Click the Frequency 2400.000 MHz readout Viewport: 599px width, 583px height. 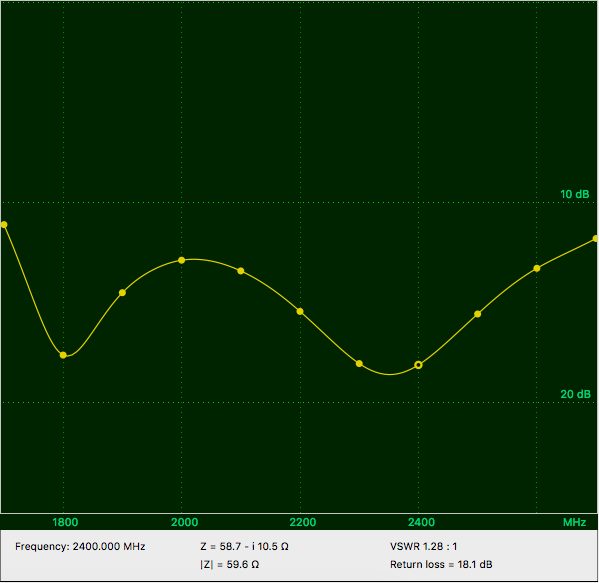tap(80, 547)
